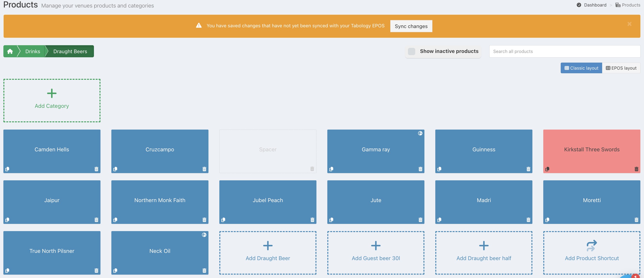Click Add Product Shortcut tile

(x=592, y=253)
